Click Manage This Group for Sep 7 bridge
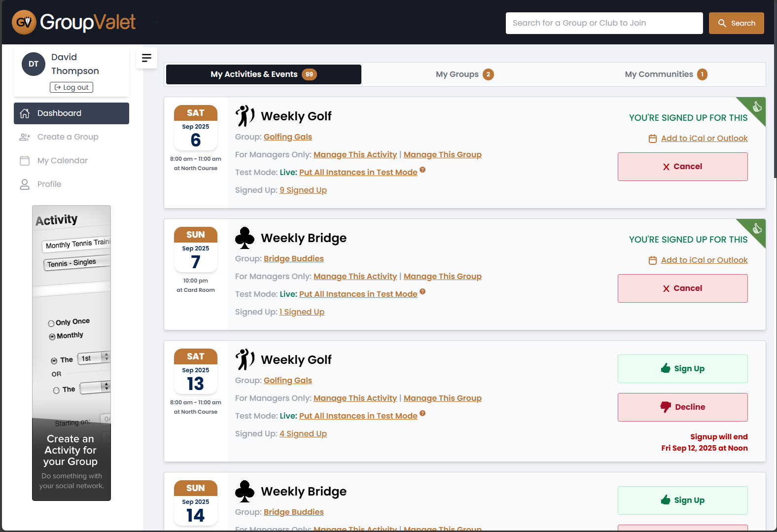 coord(443,277)
